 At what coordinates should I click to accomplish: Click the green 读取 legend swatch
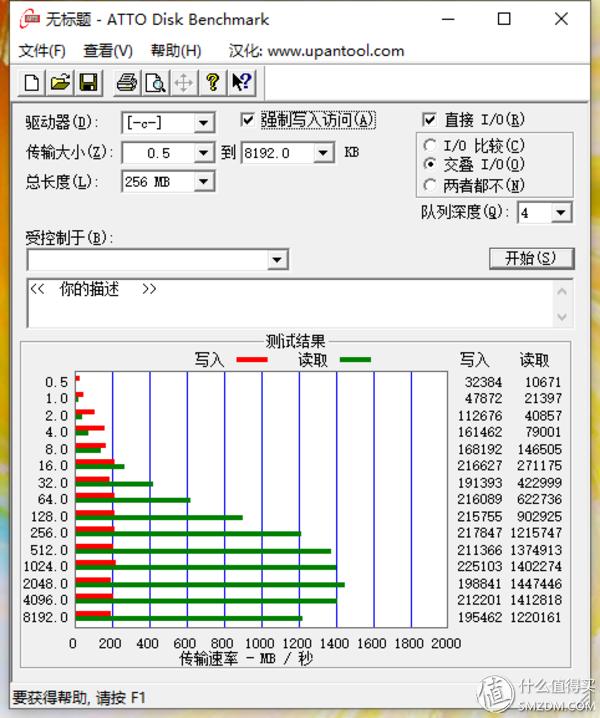click(x=355, y=359)
